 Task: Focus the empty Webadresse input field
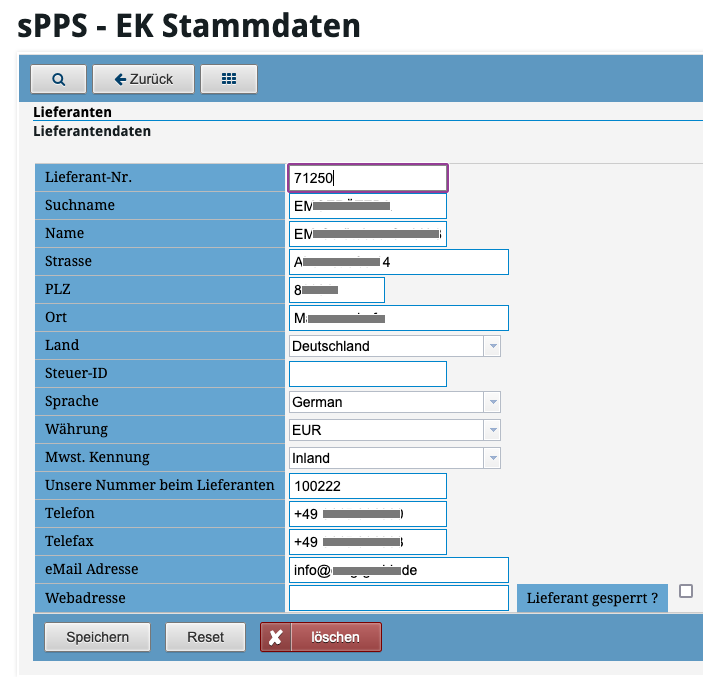[398, 598]
